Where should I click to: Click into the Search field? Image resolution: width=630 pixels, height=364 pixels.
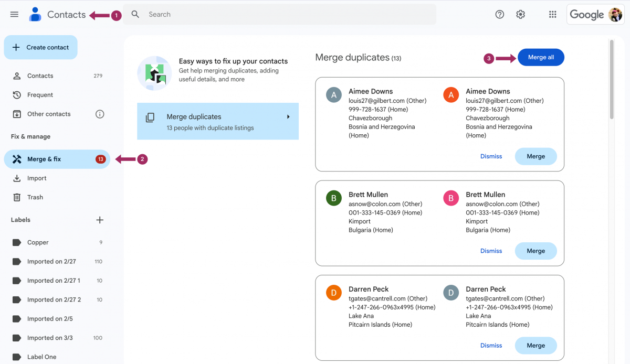point(280,14)
